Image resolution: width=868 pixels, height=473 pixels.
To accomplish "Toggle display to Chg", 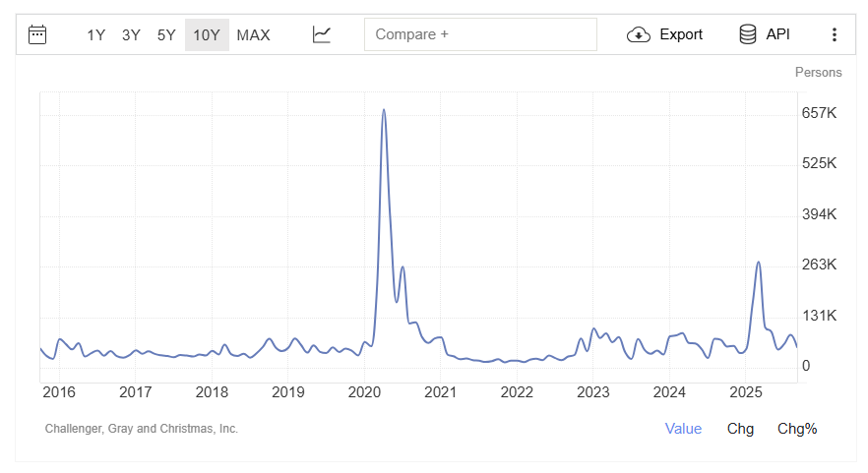I will point(740,429).
